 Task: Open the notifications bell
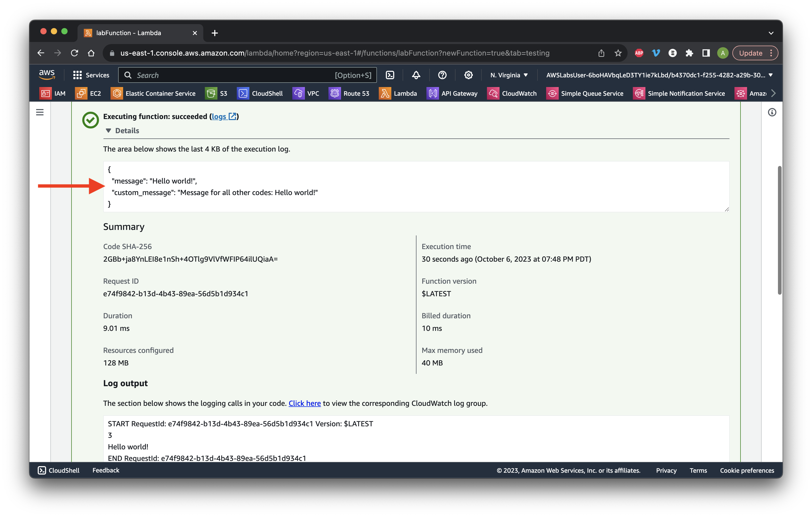[416, 75]
